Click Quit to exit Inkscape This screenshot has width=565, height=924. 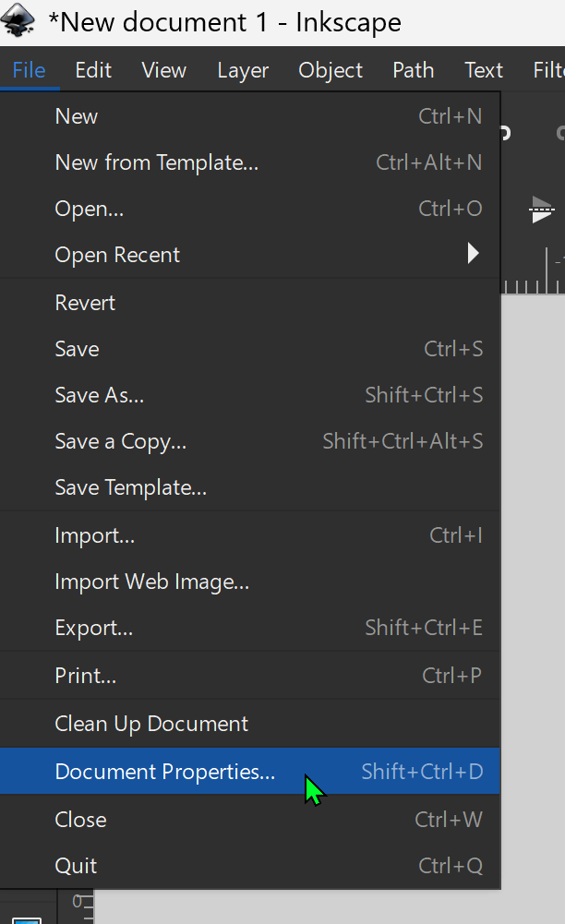75,865
